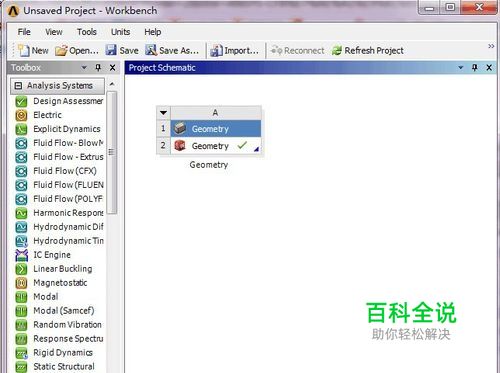The image size is (500, 373).
Task: Click the New button label
Action: 40,51
